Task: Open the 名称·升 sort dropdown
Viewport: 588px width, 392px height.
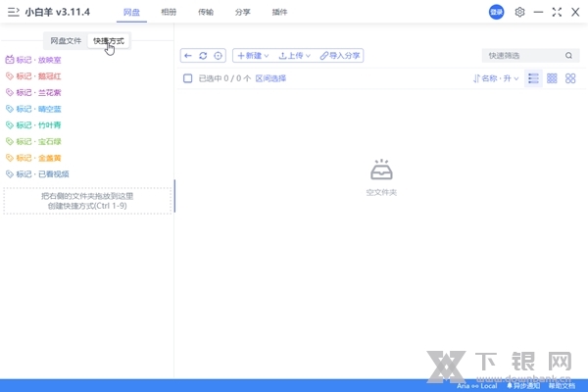Action: [496, 78]
